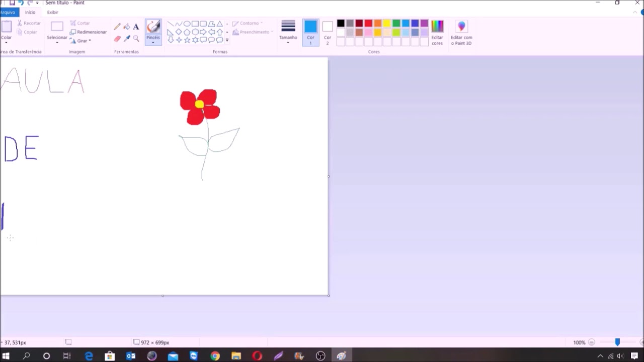Adjust the zoom slider handle
Viewport: 644px width, 362px height.
point(617,342)
